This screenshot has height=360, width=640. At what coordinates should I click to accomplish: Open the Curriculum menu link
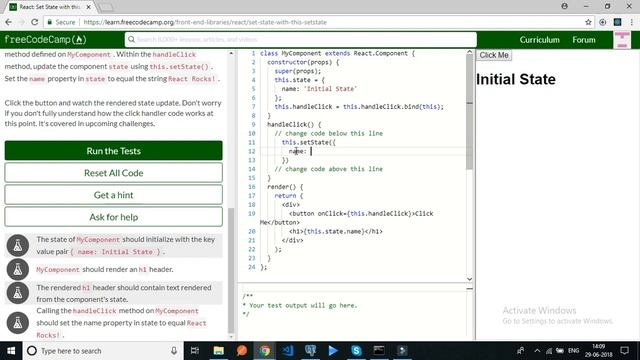click(539, 40)
